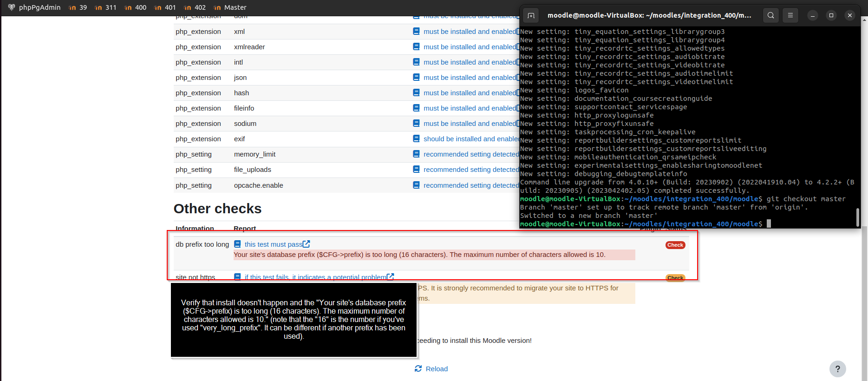Click the new tab icon in the terminal window
The width and height of the screenshot is (868, 381).
(x=531, y=15)
